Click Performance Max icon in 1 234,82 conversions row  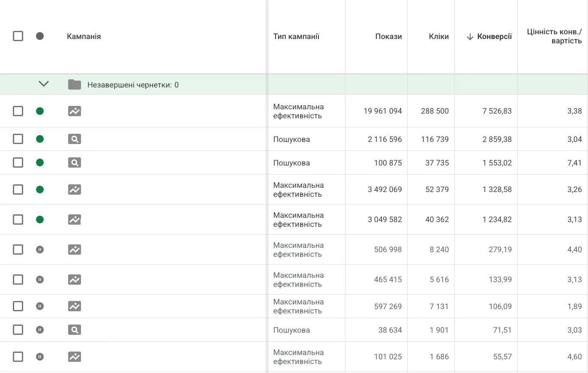point(75,220)
